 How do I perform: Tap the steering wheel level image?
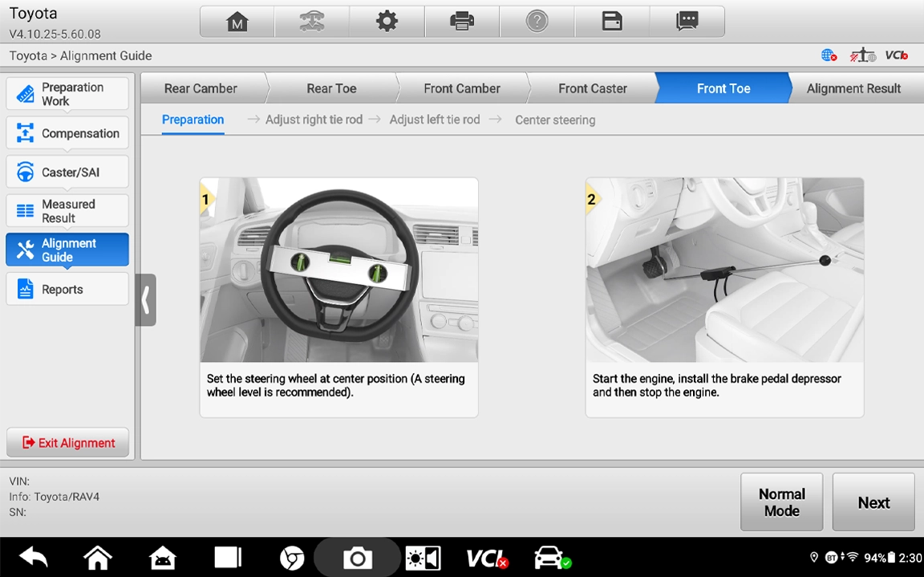338,270
